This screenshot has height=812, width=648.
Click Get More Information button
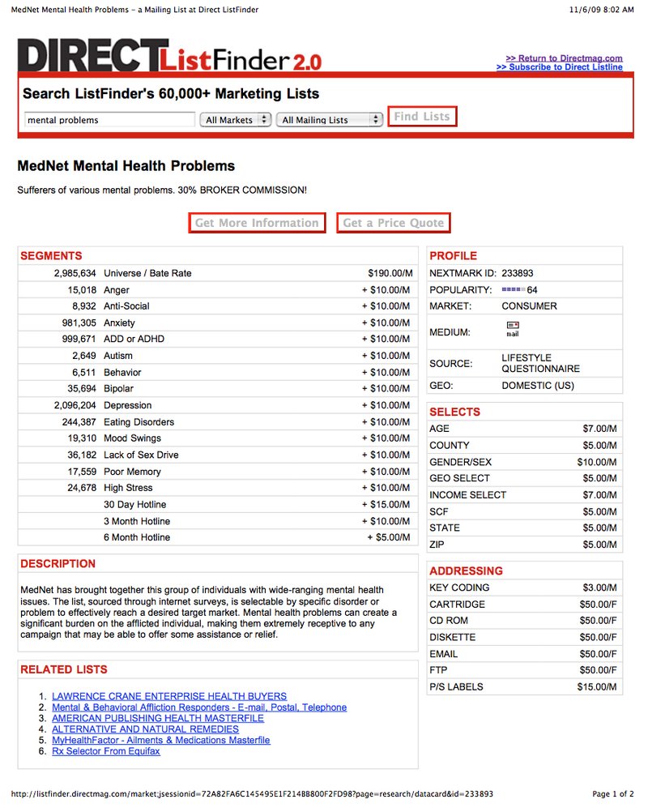[x=257, y=223]
